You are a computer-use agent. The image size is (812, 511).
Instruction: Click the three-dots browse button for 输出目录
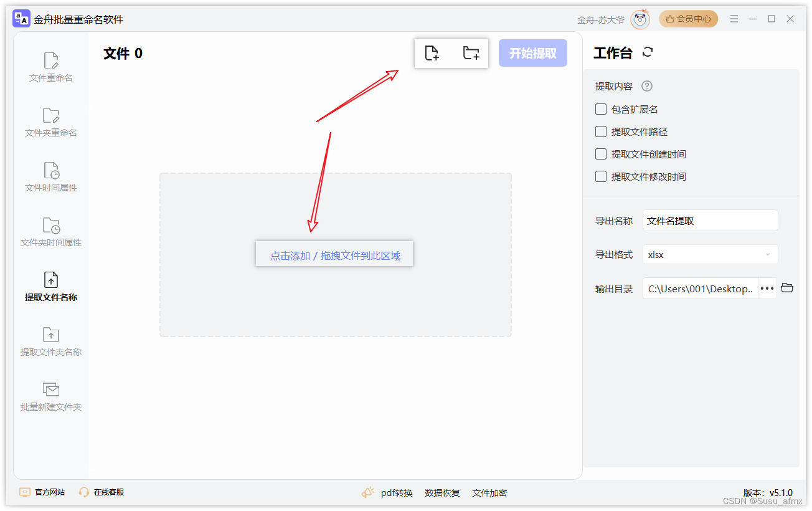[x=767, y=288]
